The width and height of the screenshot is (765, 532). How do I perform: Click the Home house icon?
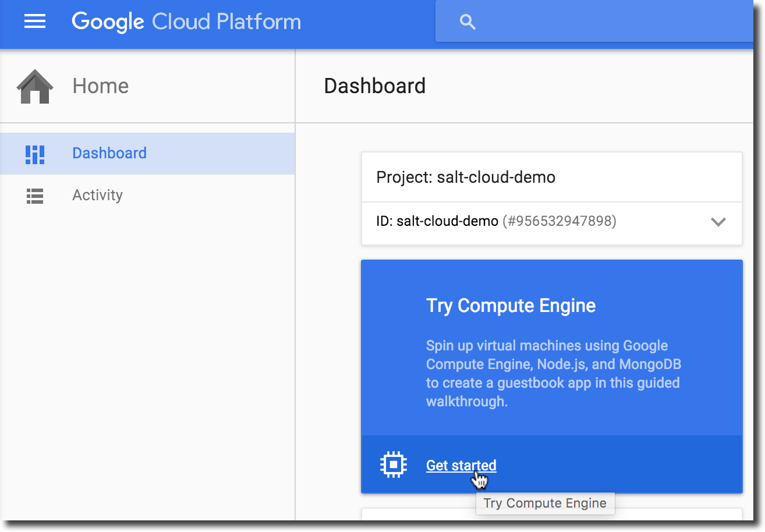tap(35, 87)
